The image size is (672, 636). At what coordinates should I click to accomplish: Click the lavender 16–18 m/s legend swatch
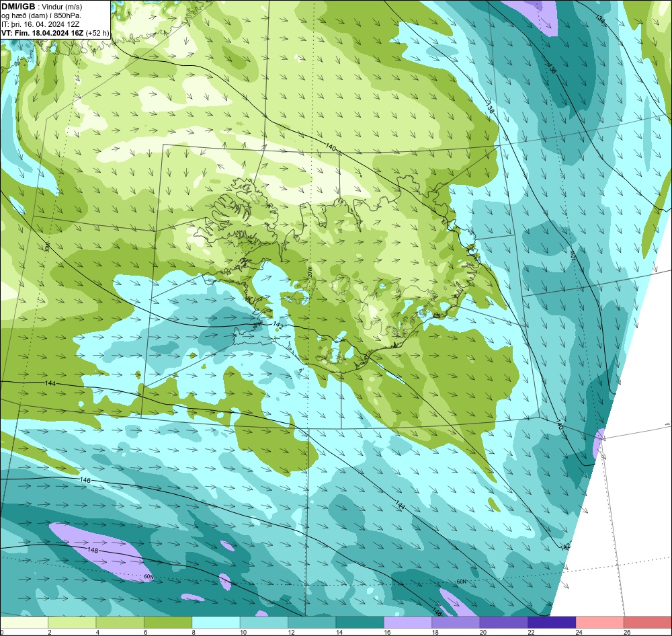pos(408,622)
